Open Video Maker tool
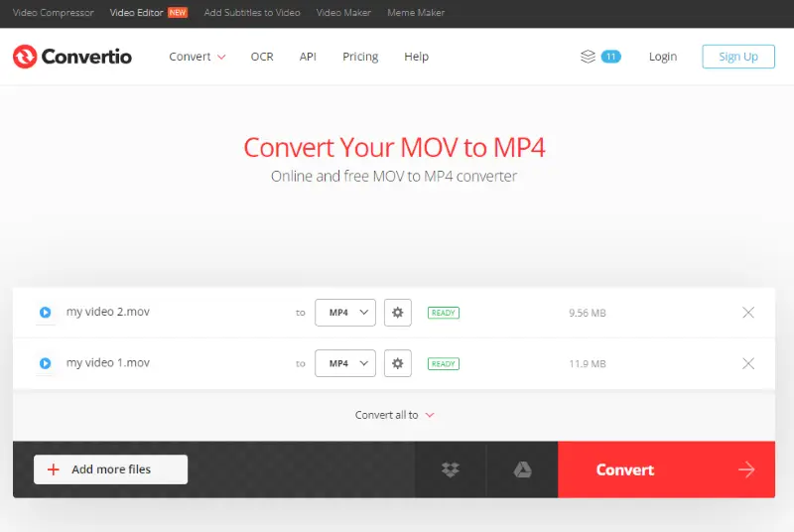 (343, 13)
